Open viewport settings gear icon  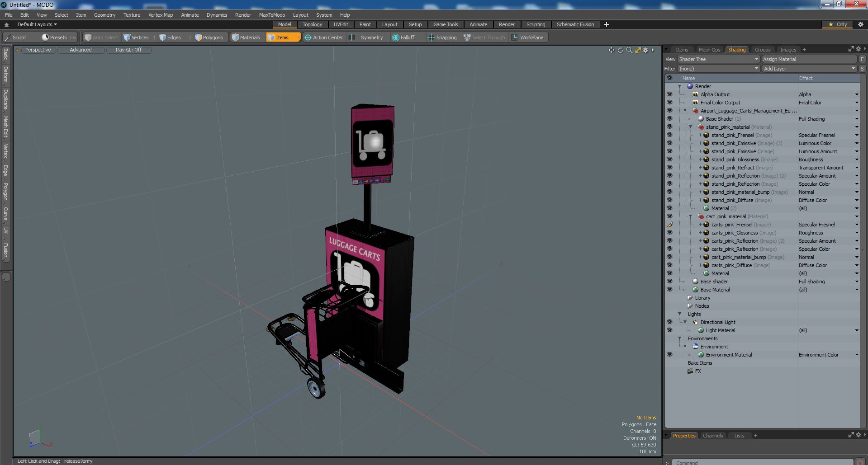coord(645,50)
